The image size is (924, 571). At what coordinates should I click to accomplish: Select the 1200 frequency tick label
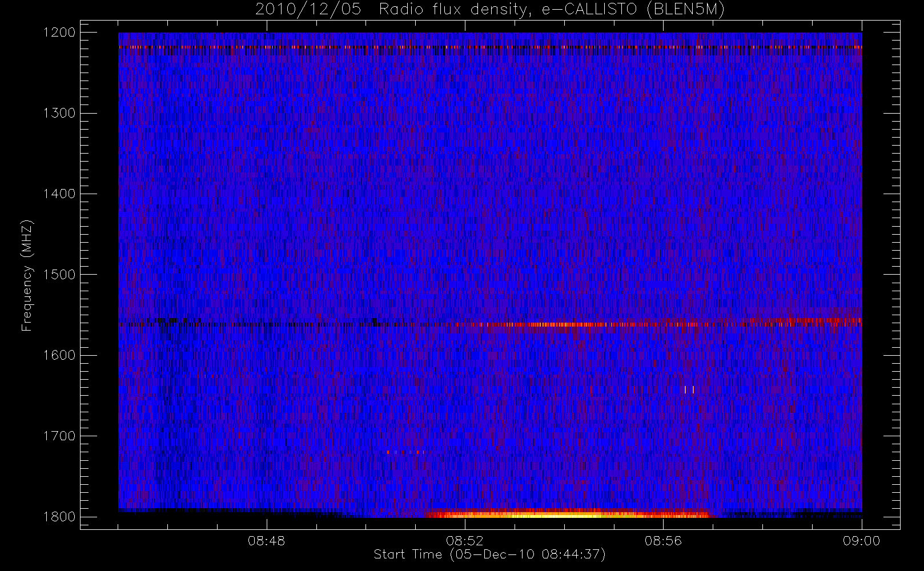[59, 33]
